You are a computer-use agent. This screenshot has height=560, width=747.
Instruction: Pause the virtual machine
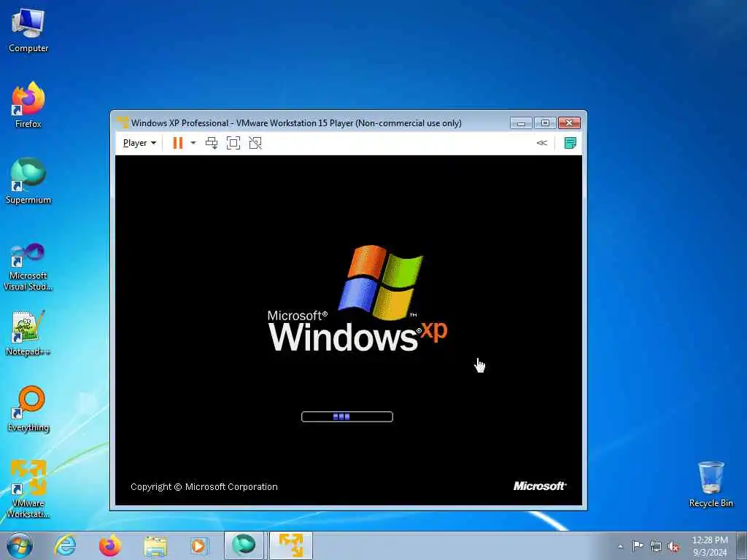click(178, 143)
